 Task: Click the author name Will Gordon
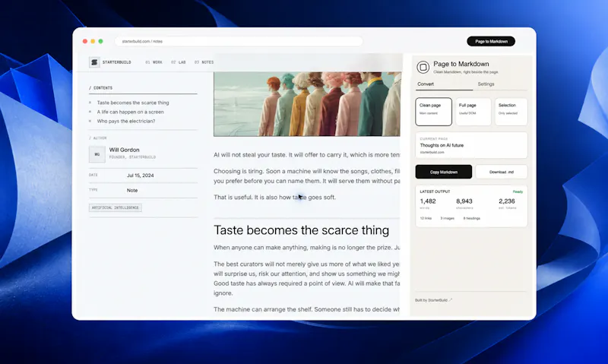[124, 150]
